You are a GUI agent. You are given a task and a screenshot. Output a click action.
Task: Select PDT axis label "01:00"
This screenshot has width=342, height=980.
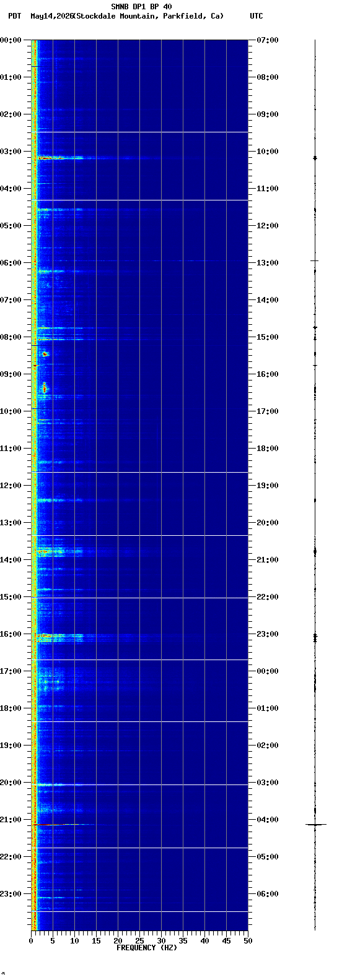click(11, 77)
